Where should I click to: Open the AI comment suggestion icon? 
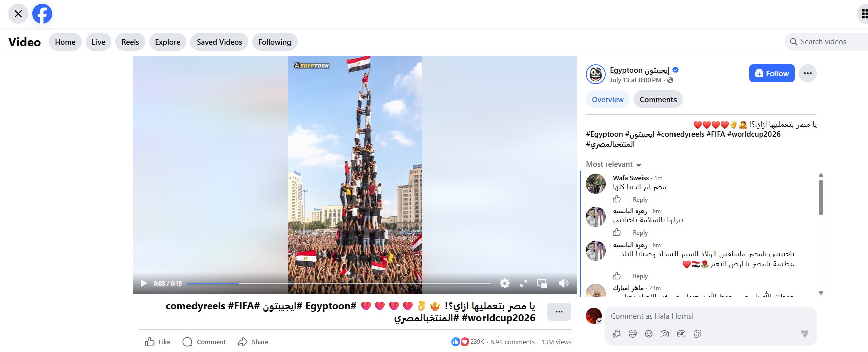tap(617, 334)
